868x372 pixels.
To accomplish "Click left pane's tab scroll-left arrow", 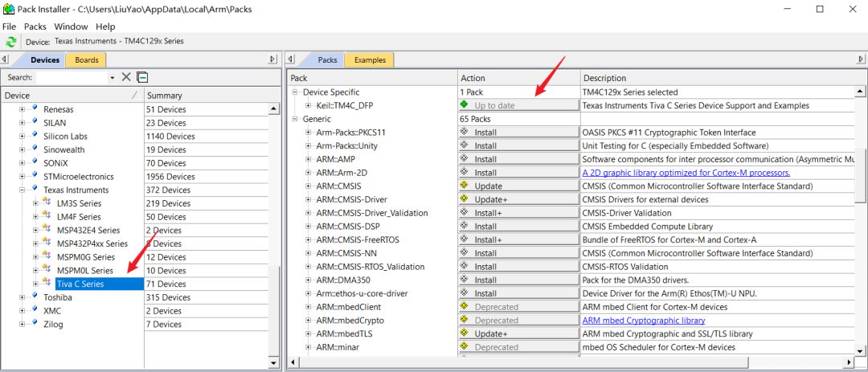I will (5, 59).
